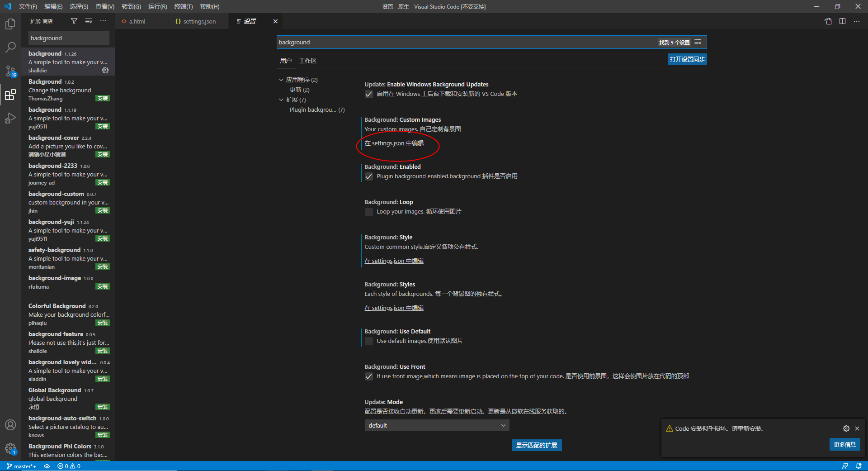Image resolution: width=868 pixels, height=471 pixels.
Task: Split the editor to the right
Action: tap(842, 21)
